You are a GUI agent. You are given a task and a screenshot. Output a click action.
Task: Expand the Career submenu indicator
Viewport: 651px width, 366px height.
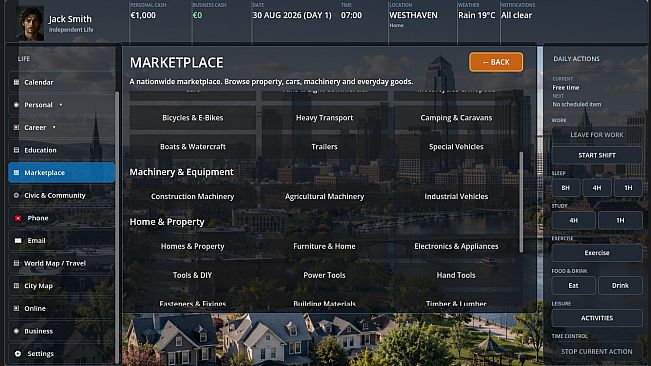[x=54, y=127]
